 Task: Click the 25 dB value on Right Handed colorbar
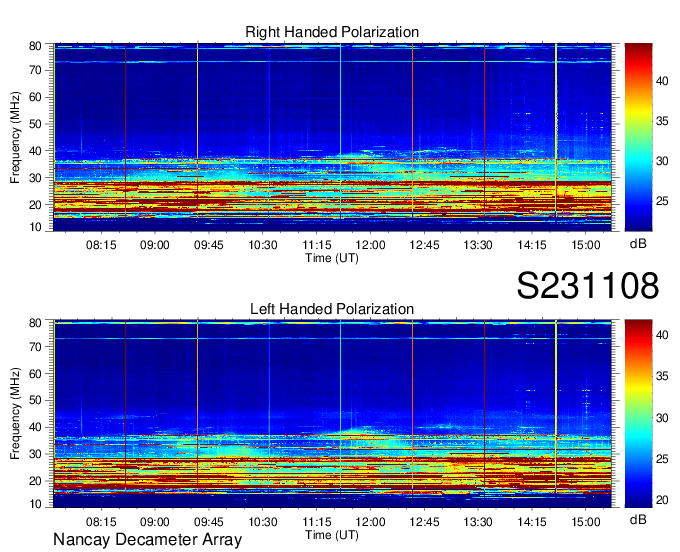(662, 201)
